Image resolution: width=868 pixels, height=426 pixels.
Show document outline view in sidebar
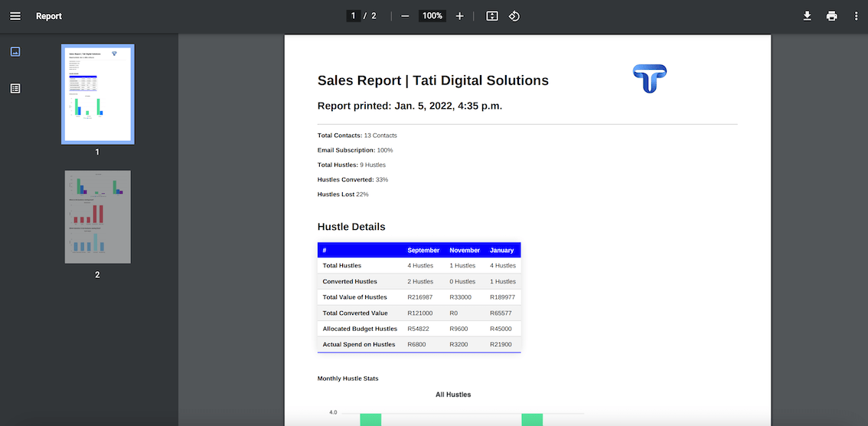pos(15,88)
